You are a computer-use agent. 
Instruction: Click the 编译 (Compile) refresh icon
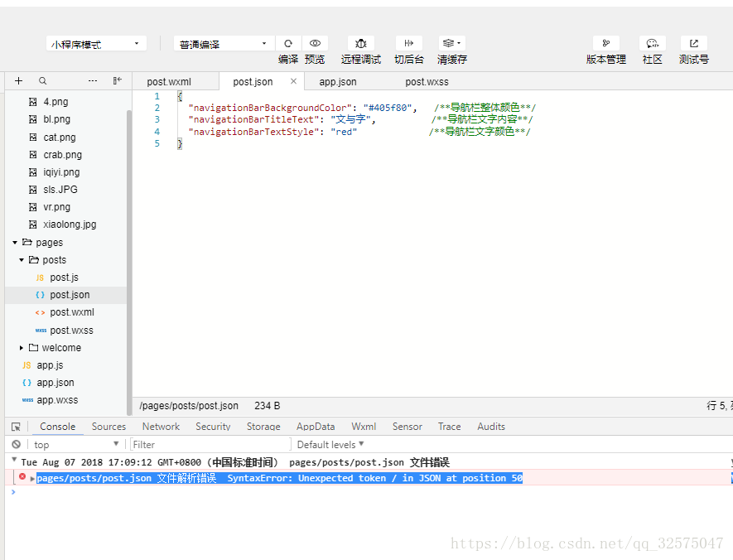[287, 42]
